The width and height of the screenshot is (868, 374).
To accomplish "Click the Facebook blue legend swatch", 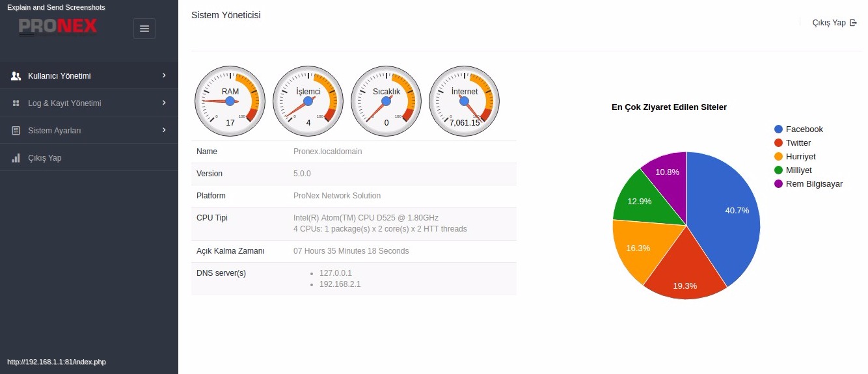I will click(778, 129).
